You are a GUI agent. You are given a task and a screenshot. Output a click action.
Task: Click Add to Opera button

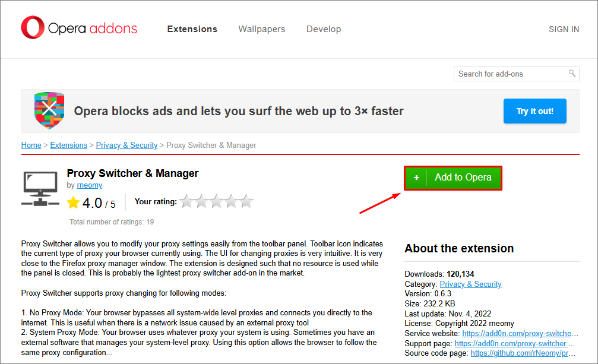[x=453, y=178]
